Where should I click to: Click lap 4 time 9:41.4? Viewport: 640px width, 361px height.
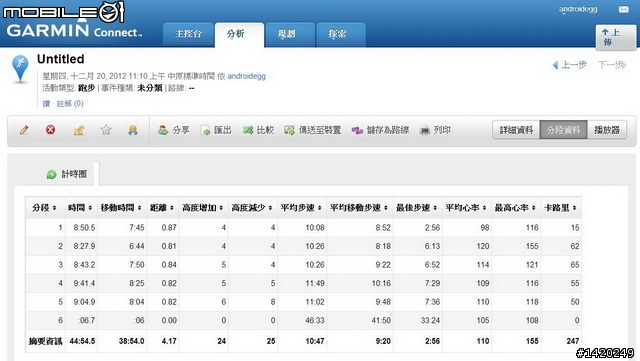click(x=84, y=283)
